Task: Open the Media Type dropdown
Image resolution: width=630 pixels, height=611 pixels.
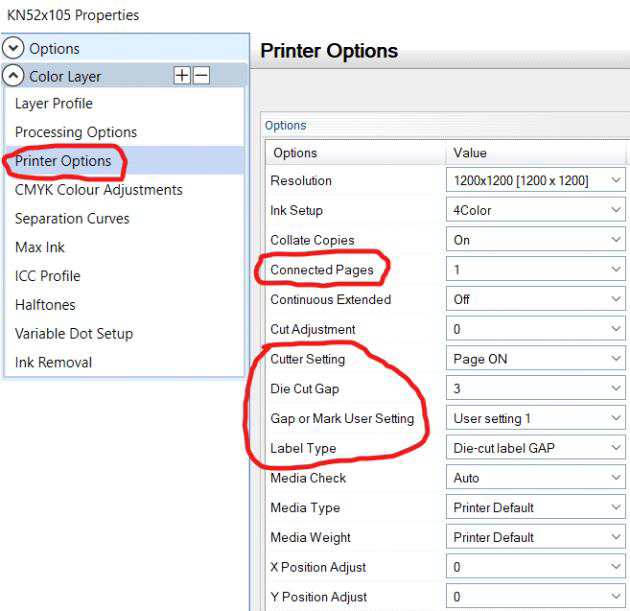Action: (x=536, y=507)
